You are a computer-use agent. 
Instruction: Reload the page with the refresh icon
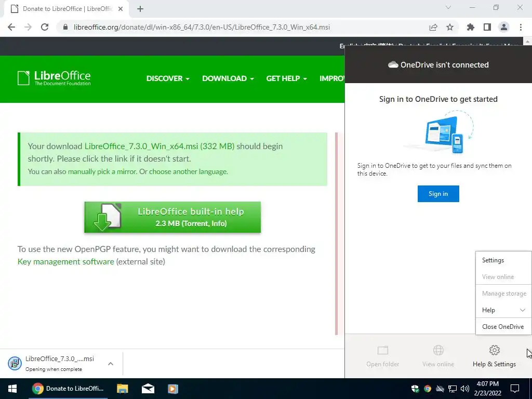pyautogui.click(x=45, y=27)
